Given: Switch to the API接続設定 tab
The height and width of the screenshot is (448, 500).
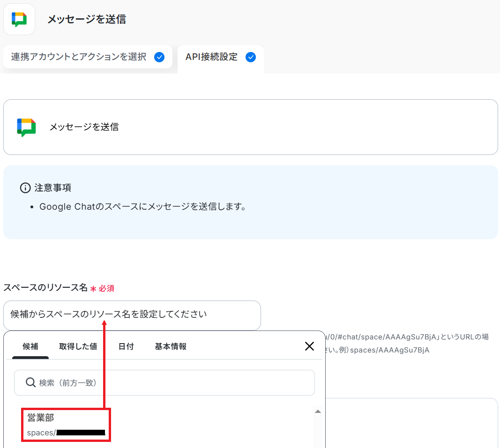Looking at the screenshot, I should 212,57.
